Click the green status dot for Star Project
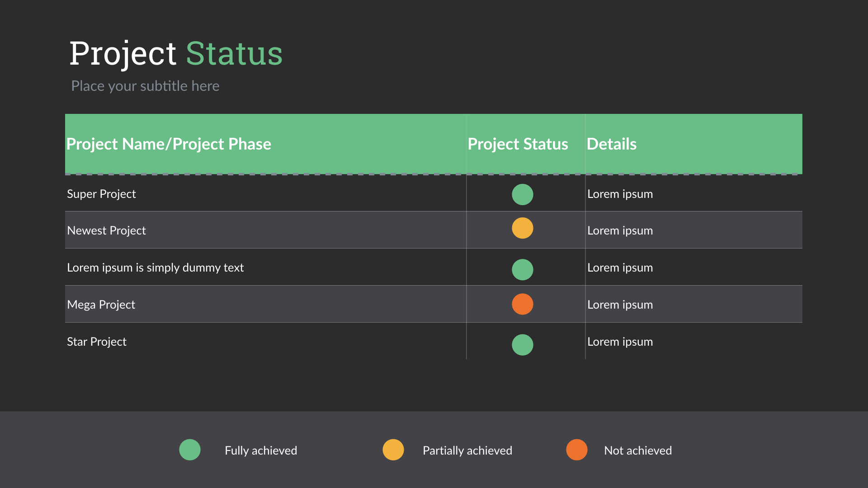 coord(522,344)
